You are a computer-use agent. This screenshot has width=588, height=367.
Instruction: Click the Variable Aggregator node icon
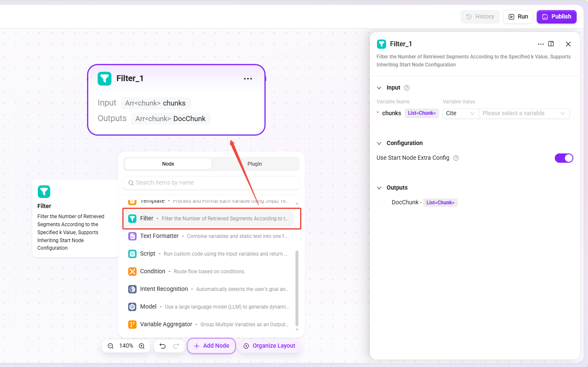click(x=132, y=325)
